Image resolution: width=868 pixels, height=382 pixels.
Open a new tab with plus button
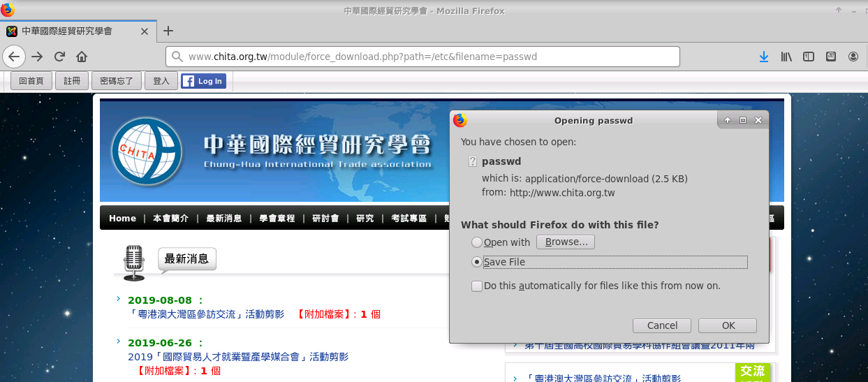tap(168, 31)
